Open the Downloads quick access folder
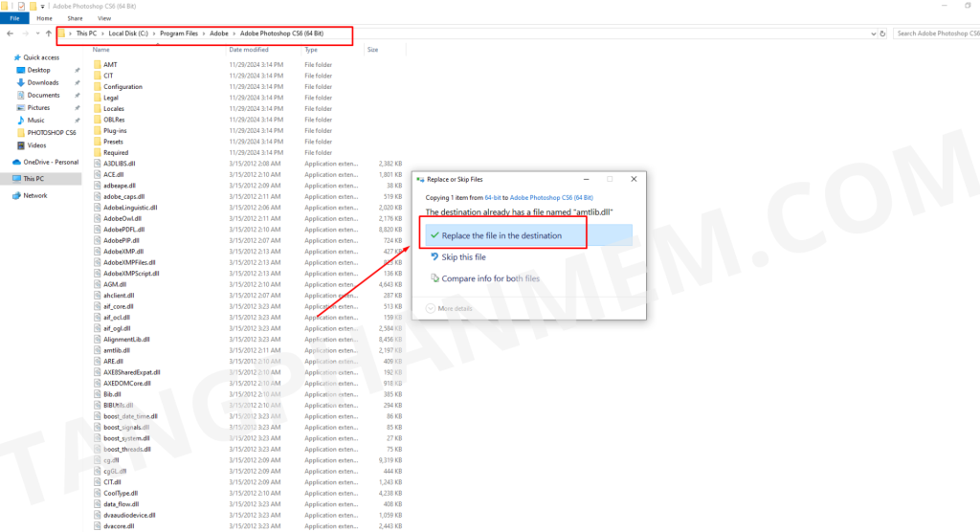The width and height of the screenshot is (980, 532). tap(42, 82)
